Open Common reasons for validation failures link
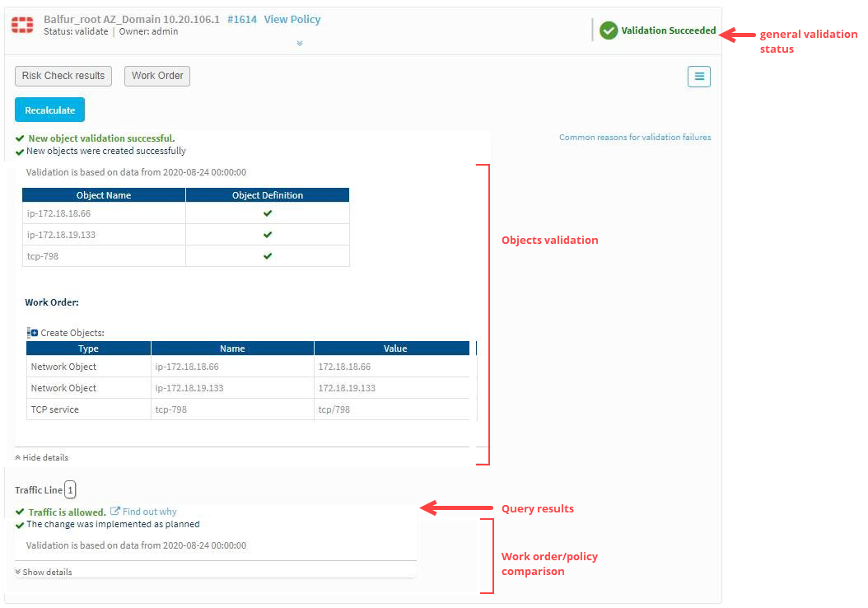This screenshot has width=868, height=608. click(635, 138)
